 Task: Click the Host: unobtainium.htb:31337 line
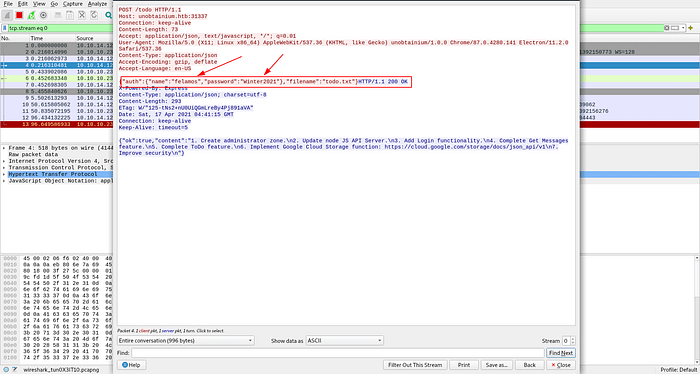pos(163,16)
